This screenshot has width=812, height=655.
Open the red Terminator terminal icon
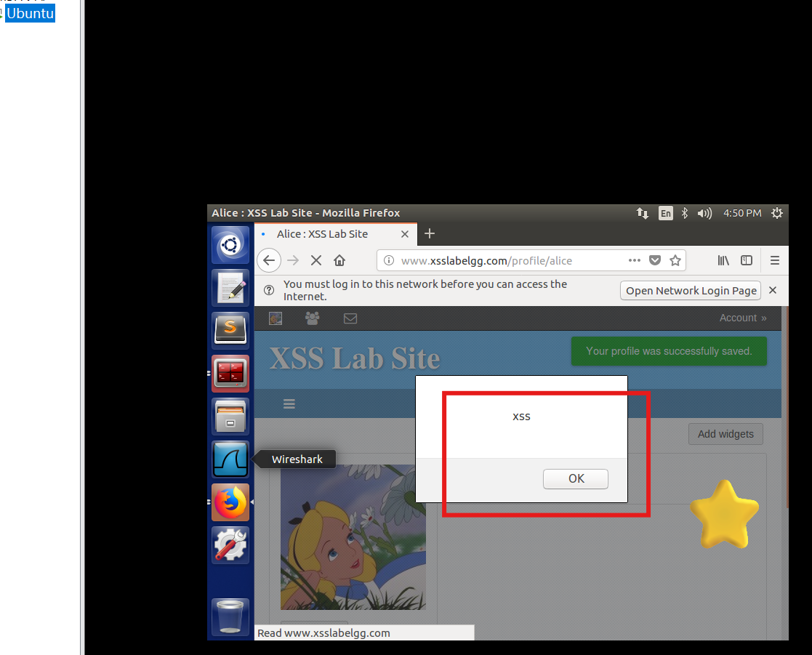(230, 374)
